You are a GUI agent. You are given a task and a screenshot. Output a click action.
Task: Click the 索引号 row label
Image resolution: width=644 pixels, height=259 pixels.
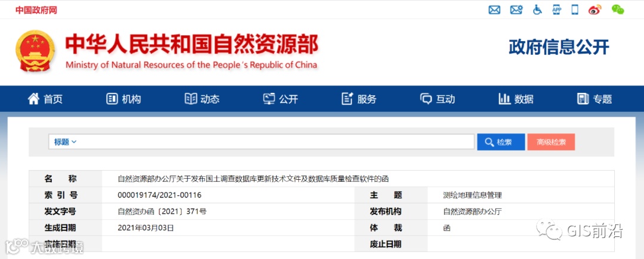(60, 195)
